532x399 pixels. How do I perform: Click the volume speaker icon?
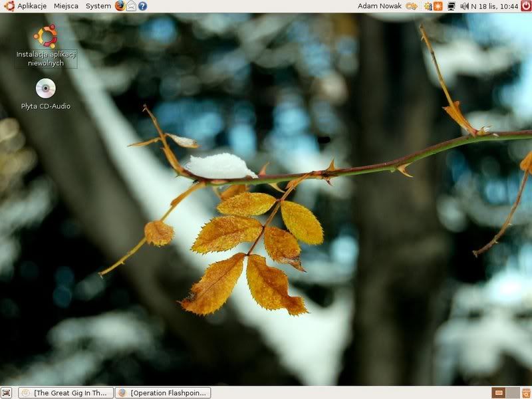pyautogui.click(x=464, y=6)
